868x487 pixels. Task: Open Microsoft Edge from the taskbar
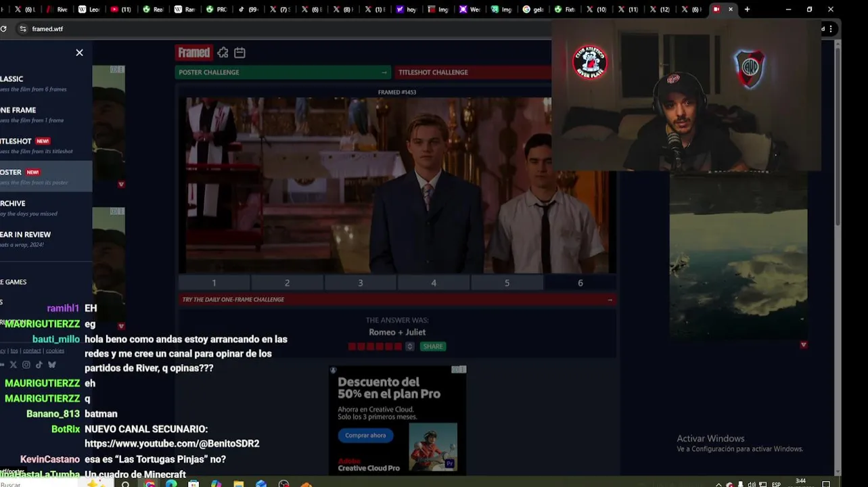(171, 484)
